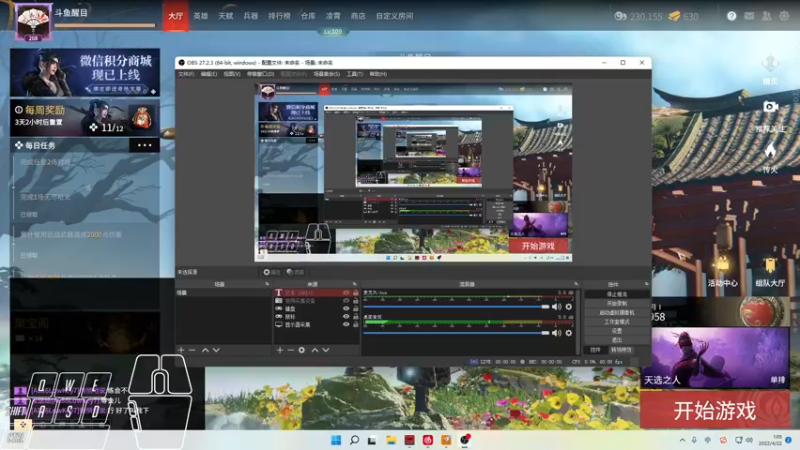The width and height of the screenshot is (800, 450).
Task: Open 组队大厅 icon
Action: (x=770, y=264)
